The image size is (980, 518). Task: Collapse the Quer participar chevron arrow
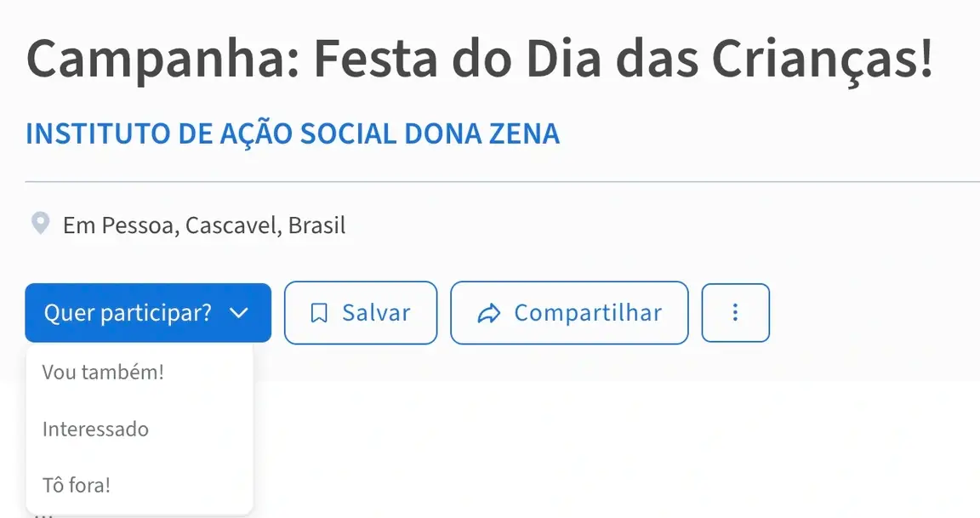coord(239,313)
